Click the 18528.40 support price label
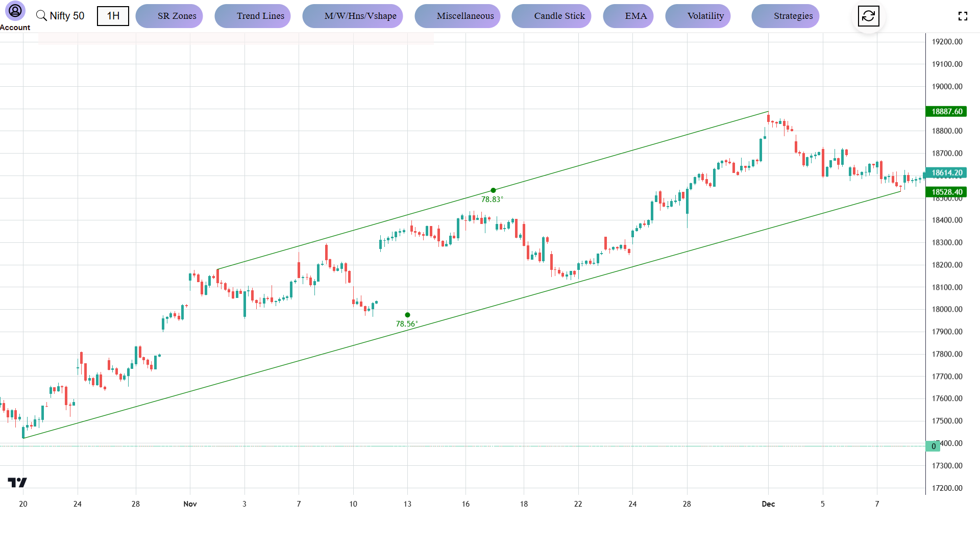The width and height of the screenshot is (980, 551). coord(946,192)
